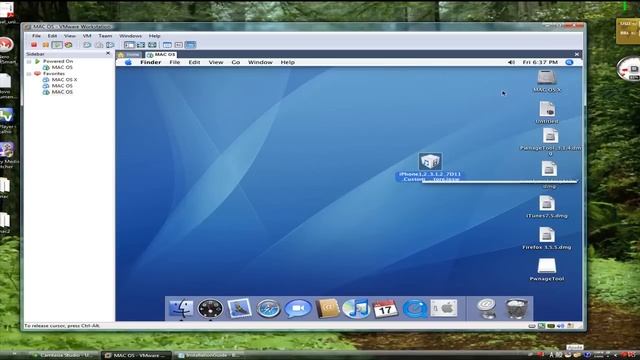
Task: Open the Finder menu in Mac menu bar
Action: click(x=151, y=62)
